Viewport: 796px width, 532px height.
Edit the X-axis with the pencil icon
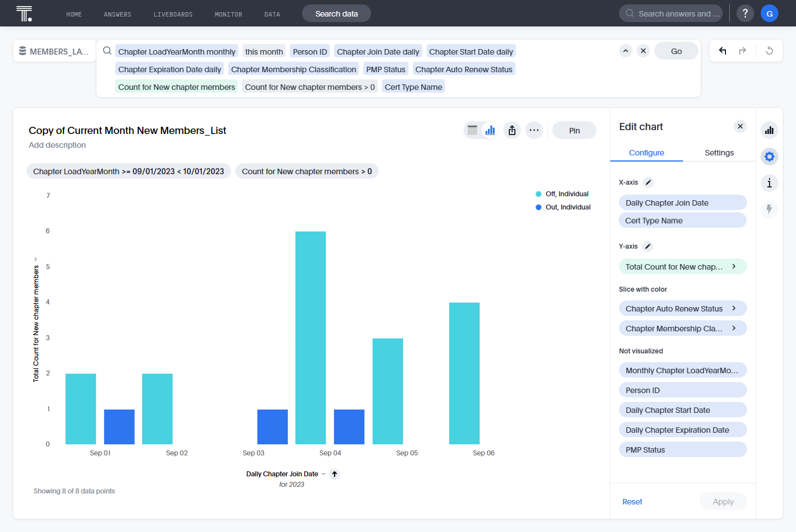coord(649,182)
